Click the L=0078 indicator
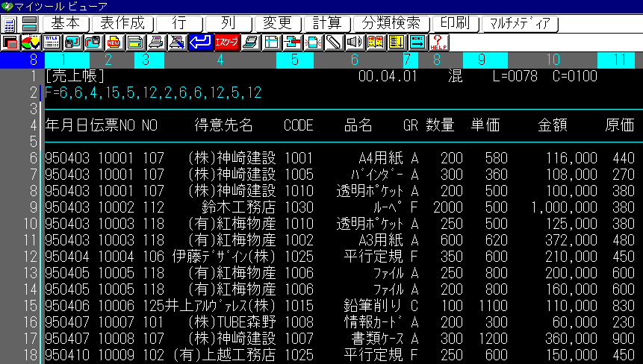Screen dimensions: 643x364 click(515, 76)
